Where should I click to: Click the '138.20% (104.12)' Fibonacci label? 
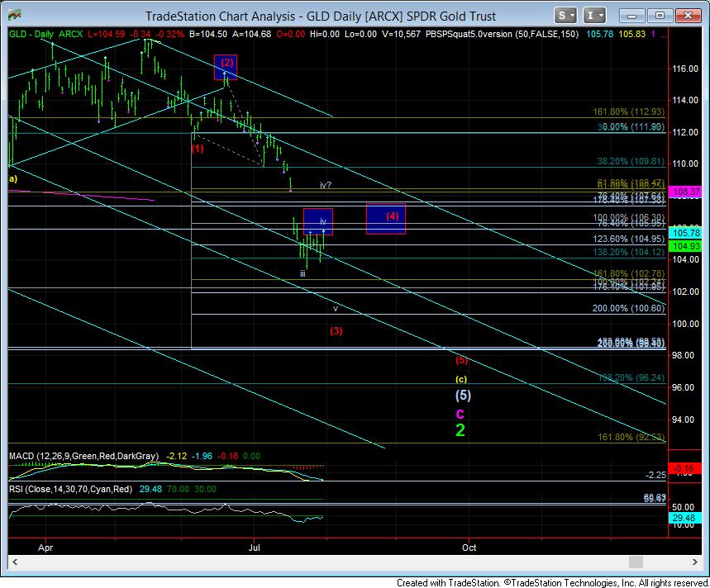(x=629, y=252)
